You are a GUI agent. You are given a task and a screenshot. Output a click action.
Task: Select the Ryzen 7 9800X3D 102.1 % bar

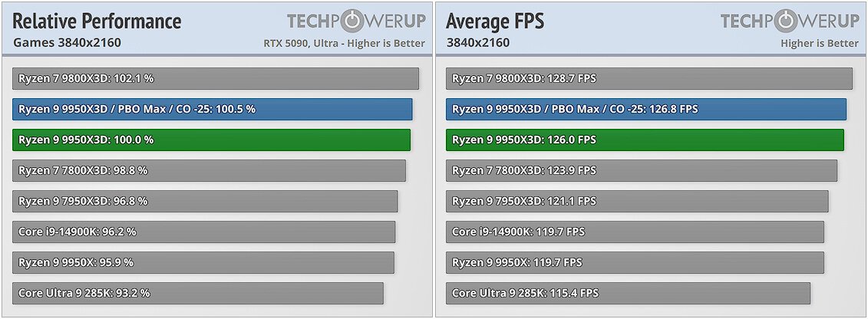216,78
